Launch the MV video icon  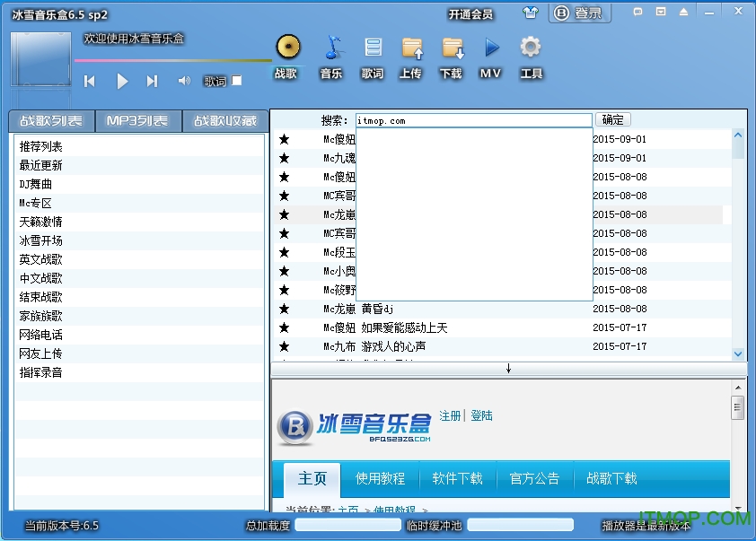coord(491,48)
